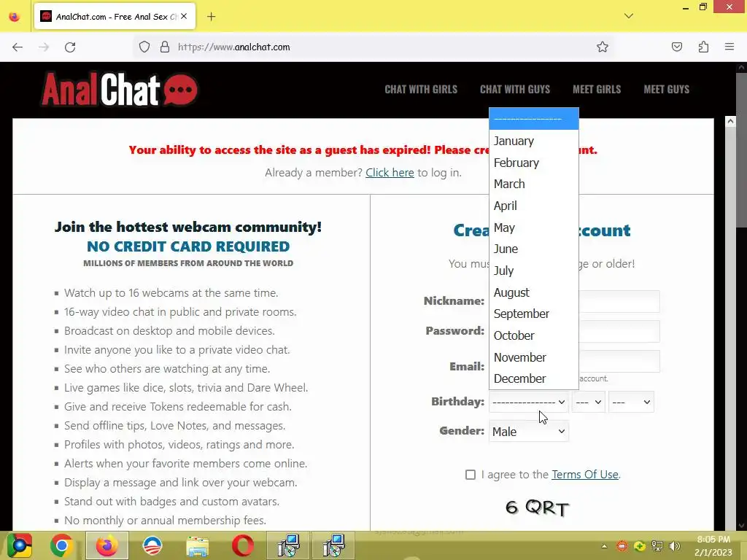Screen dimensions: 747x560
Task: Reload the current page
Action: click(70, 47)
